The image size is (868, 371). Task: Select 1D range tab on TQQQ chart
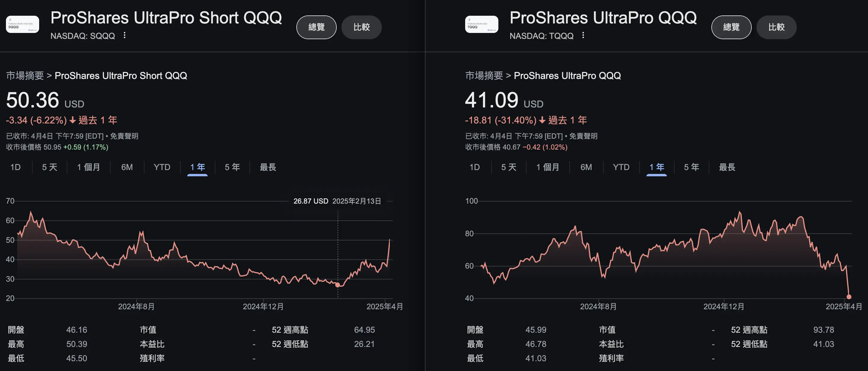pos(475,167)
